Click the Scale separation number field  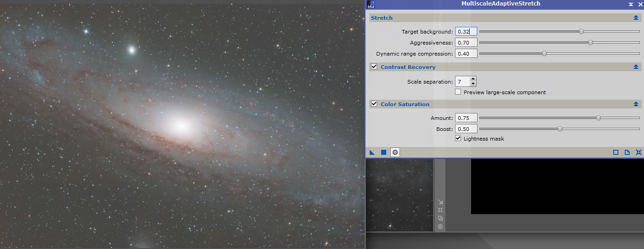[x=462, y=82]
